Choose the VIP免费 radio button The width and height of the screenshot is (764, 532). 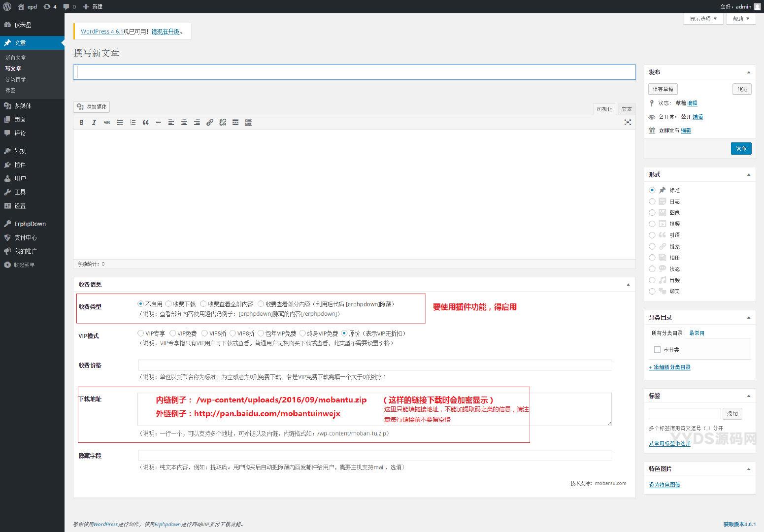(173, 333)
